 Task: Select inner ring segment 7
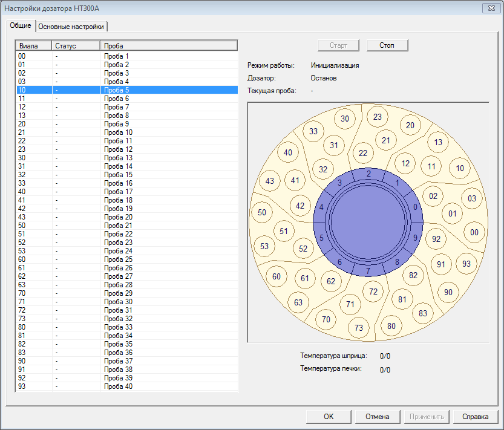pos(368,270)
